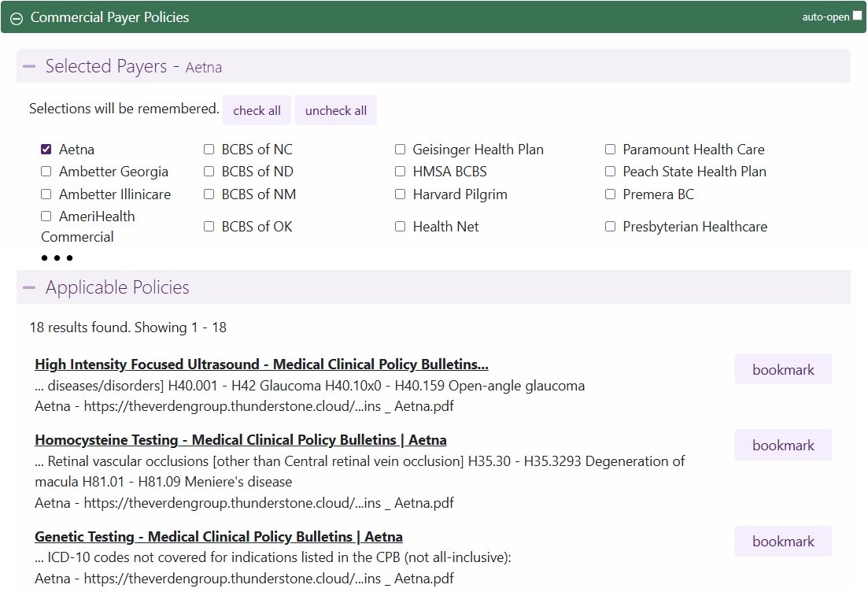Click the '18 results found. Showing 1 - 18' text
The image size is (868, 592).
127,327
